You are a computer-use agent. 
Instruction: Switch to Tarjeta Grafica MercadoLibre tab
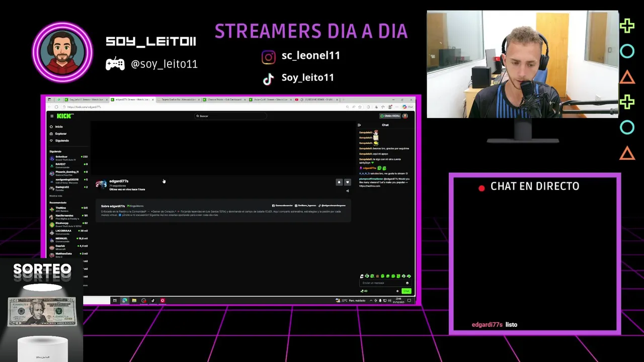click(178, 100)
